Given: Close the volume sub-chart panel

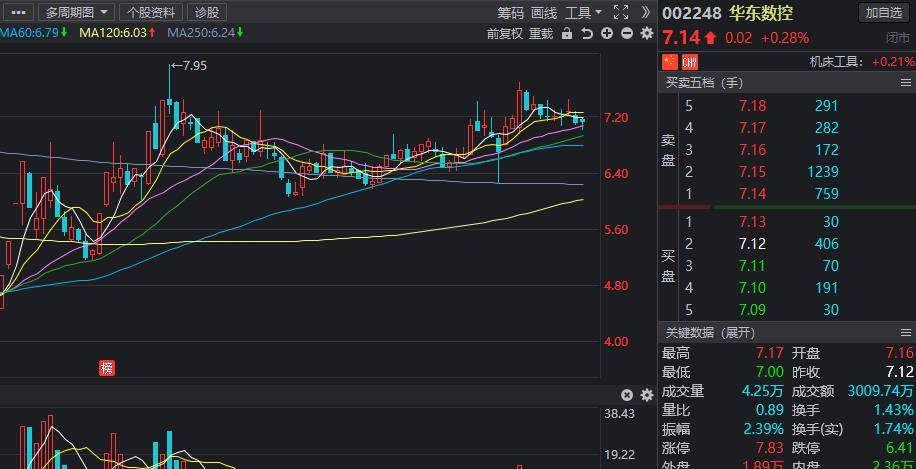Looking at the screenshot, I should pyautogui.click(x=627, y=395).
